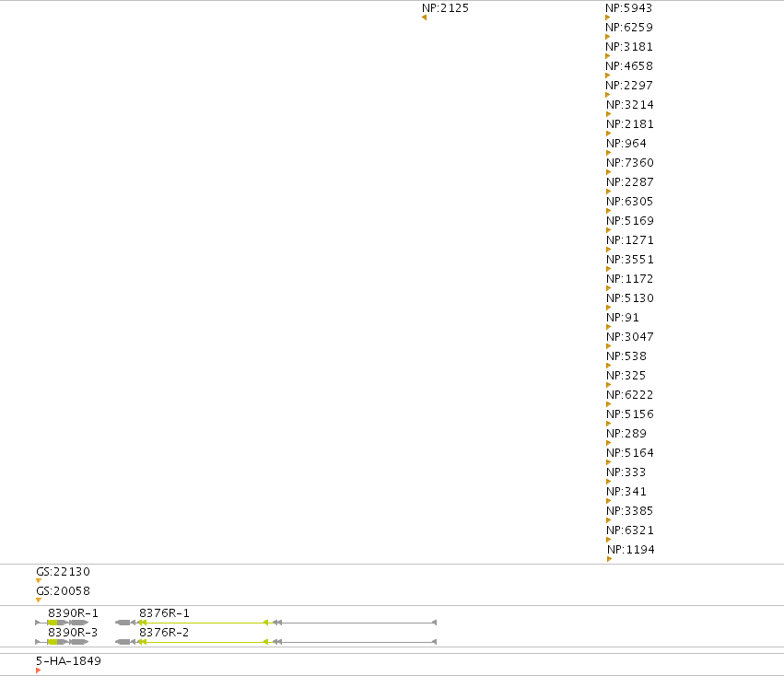Select the NP:538 feature label

626,356
